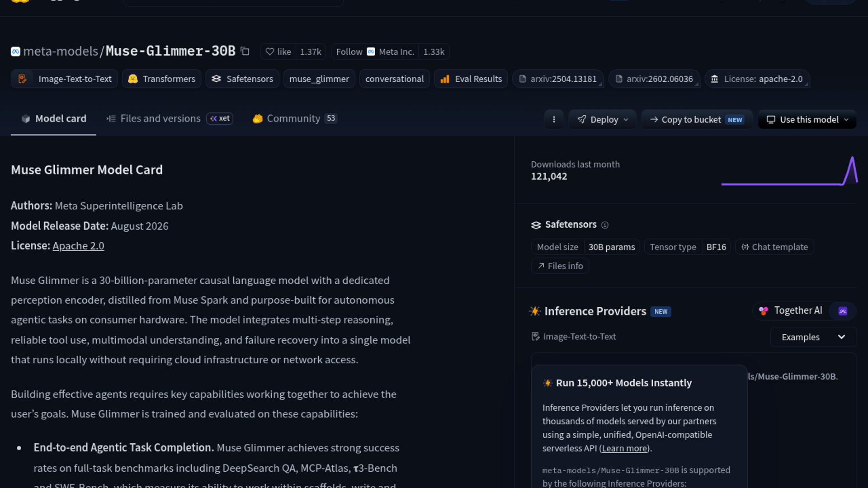Image resolution: width=868 pixels, height=488 pixels.
Task: Open the 1.33k followers count
Action: [434, 52]
